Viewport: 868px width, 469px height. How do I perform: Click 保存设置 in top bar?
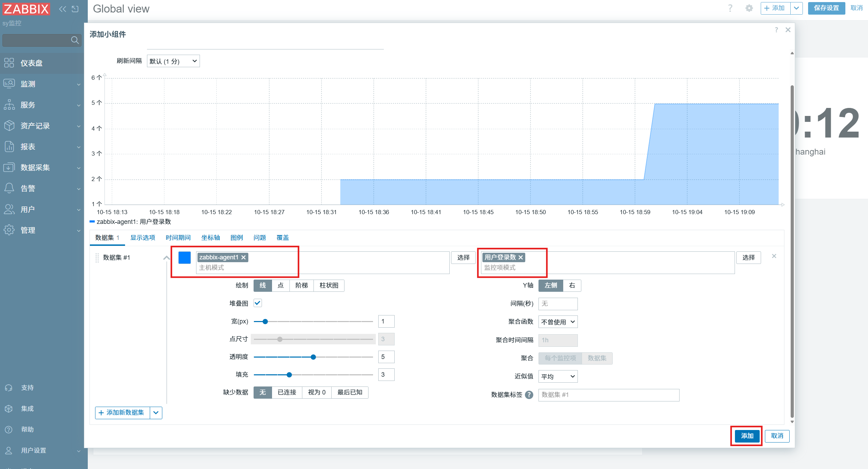coord(826,8)
